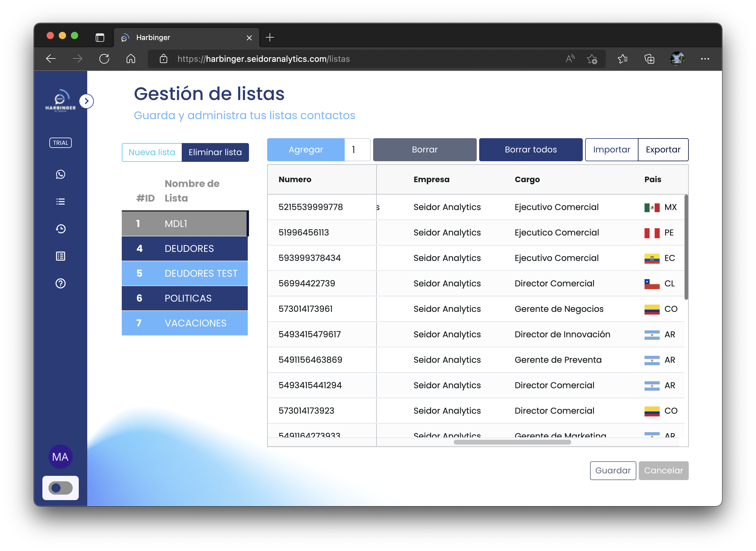Click the Eliminar lista button

pos(215,152)
